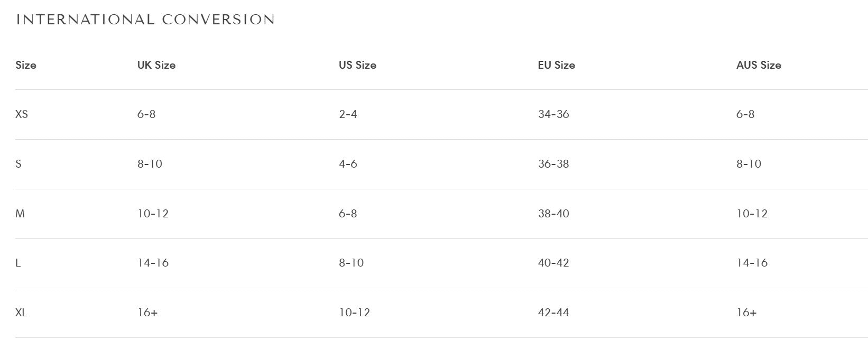Click the International Conversion heading
868x357 pixels.
(145, 20)
